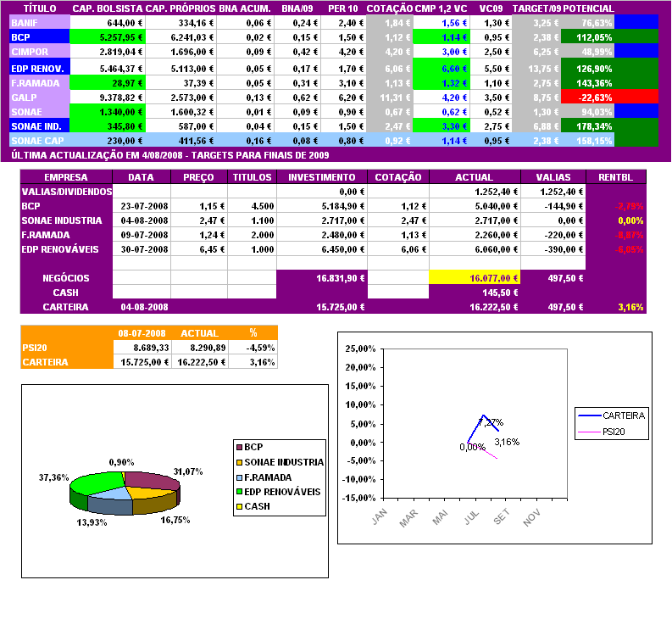This screenshot has width=672, height=619.
Task: Click BCP market cap 5.257,95 € cell
Action: click(x=108, y=37)
